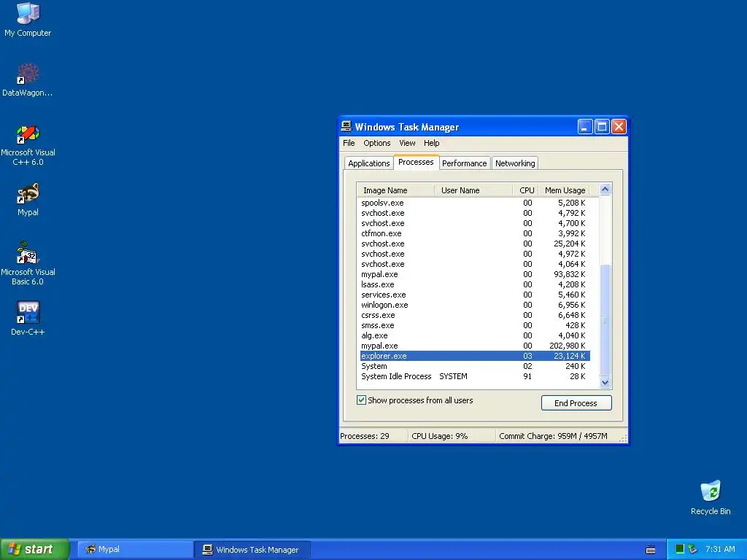The height and width of the screenshot is (560, 747).
Task: Select the System Idle Process row
Action: coord(475,376)
